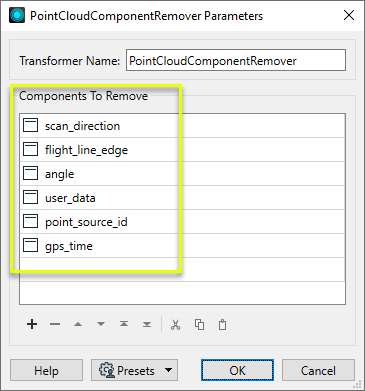Image resolution: width=365 pixels, height=391 pixels.
Task: Move selected row up one step
Action: 78,324
